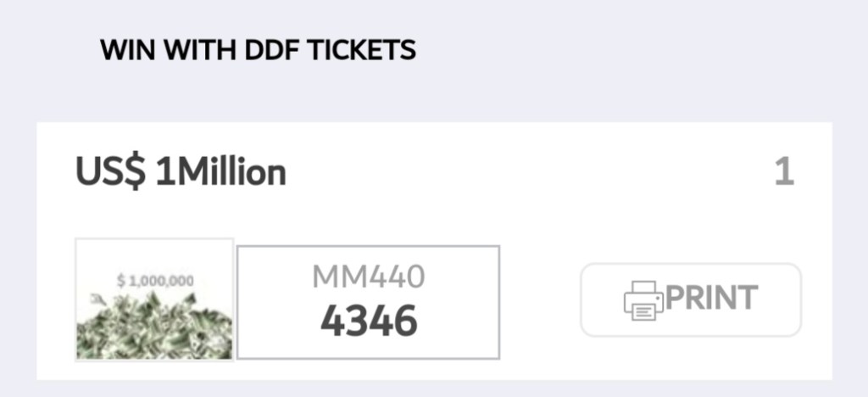This screenshot has height=397, width=868.
Task: Click the ticket quantity number 1
Action: click(x=784, y=173)
